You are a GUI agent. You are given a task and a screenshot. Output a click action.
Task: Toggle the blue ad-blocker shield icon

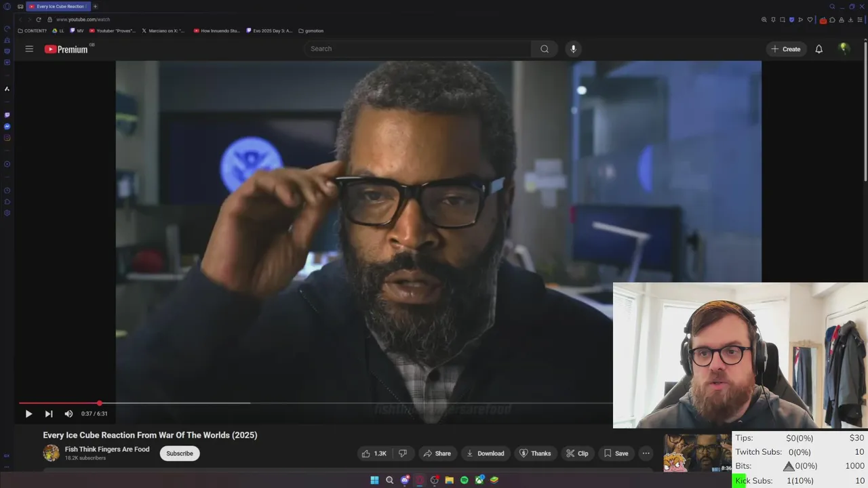click(x=791, y=20)
